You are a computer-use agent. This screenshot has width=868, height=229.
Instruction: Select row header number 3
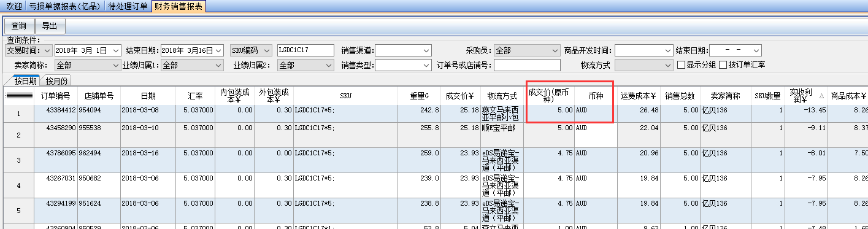[18, 160]
